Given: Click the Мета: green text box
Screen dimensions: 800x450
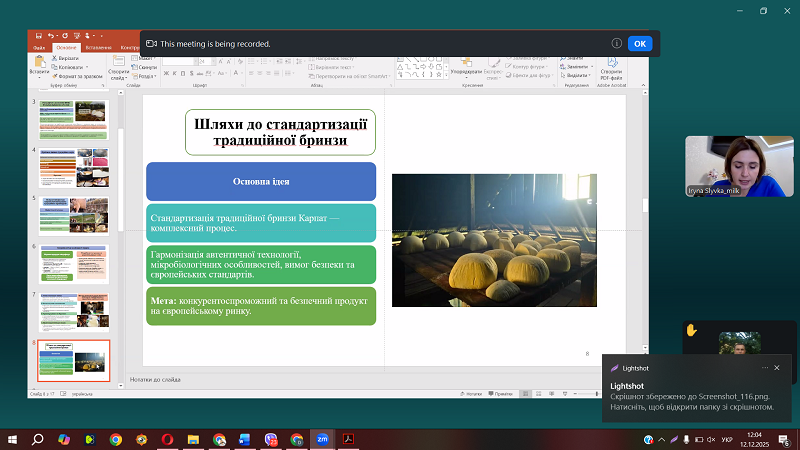Looking at the screenshot, I should (x=261, y=306).
